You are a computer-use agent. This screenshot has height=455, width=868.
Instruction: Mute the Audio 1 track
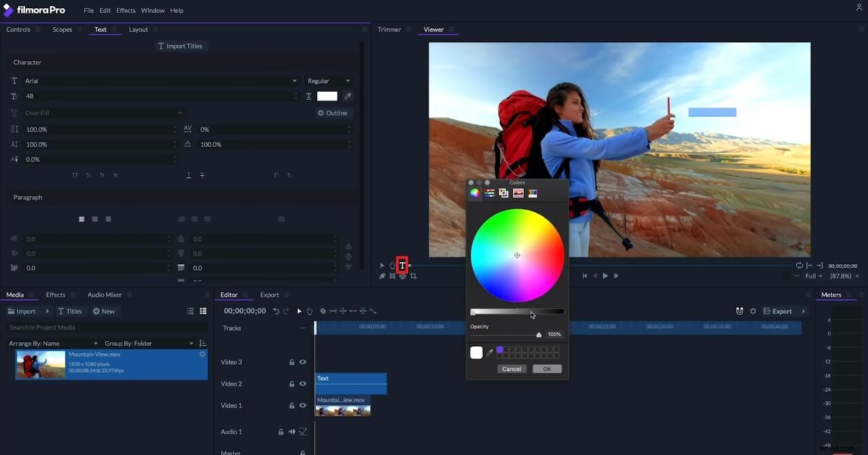coord(291,431)
